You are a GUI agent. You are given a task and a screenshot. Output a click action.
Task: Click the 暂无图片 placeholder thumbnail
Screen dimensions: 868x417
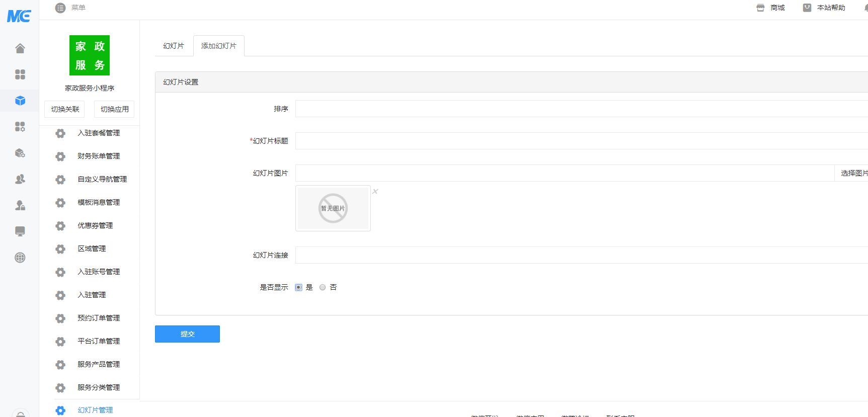coord(333,208)
